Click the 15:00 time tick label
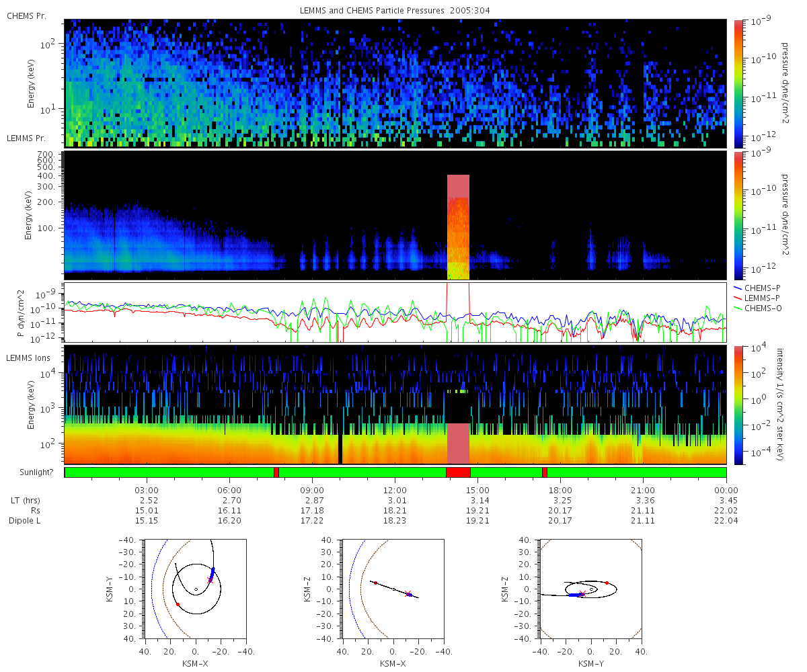 [x=477, y=490]
